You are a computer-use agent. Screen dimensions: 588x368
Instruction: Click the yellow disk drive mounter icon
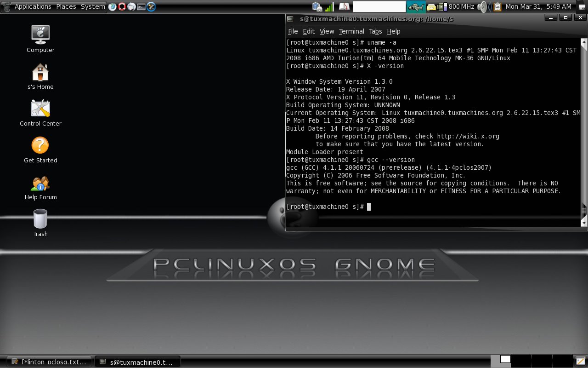[431, 6]
